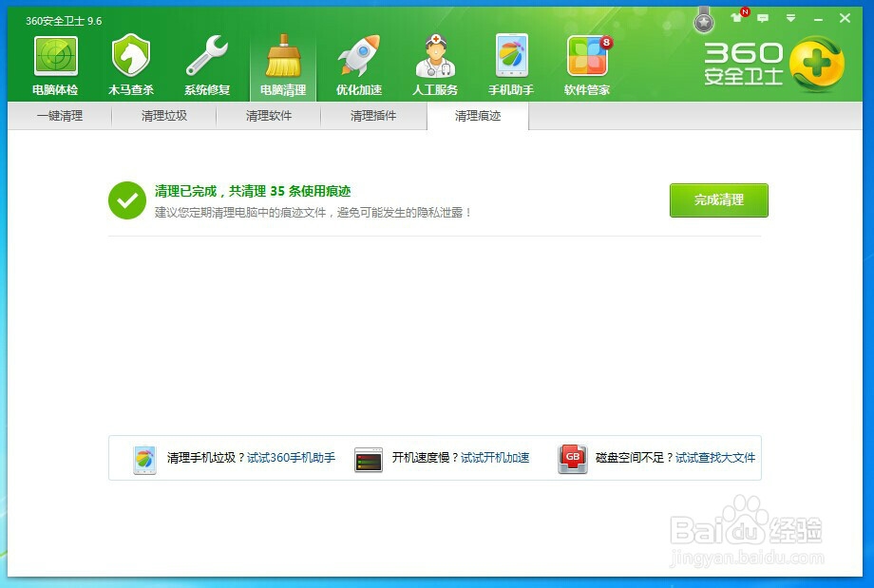Click the medal badge icon in title bar

click(x=704, y=20)
